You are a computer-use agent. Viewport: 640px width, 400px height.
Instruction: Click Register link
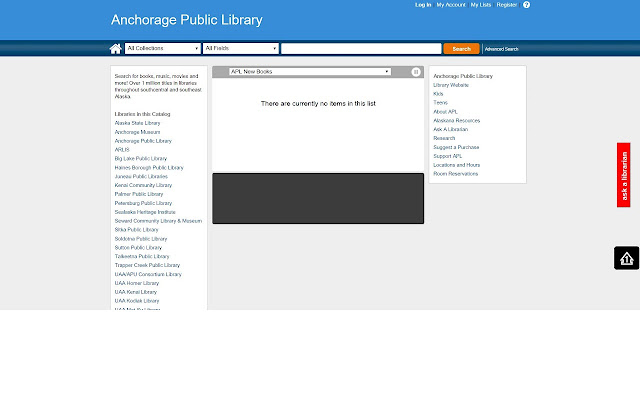pyautogui.click(x=507, y=5)
